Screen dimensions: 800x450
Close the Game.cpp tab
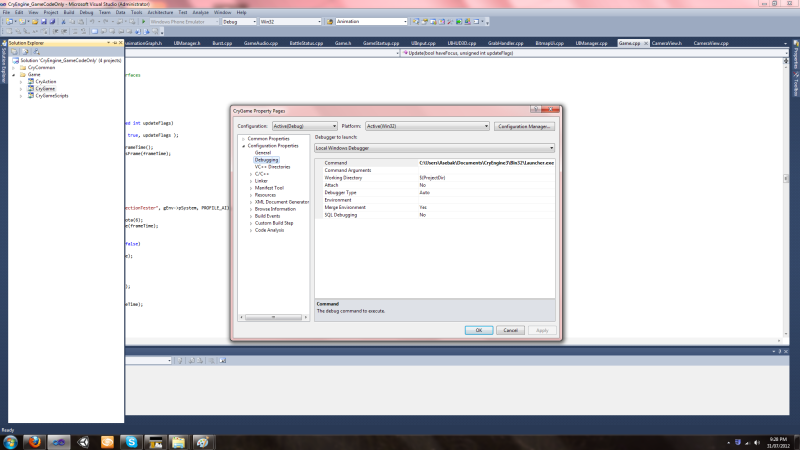tap(646, 43)
